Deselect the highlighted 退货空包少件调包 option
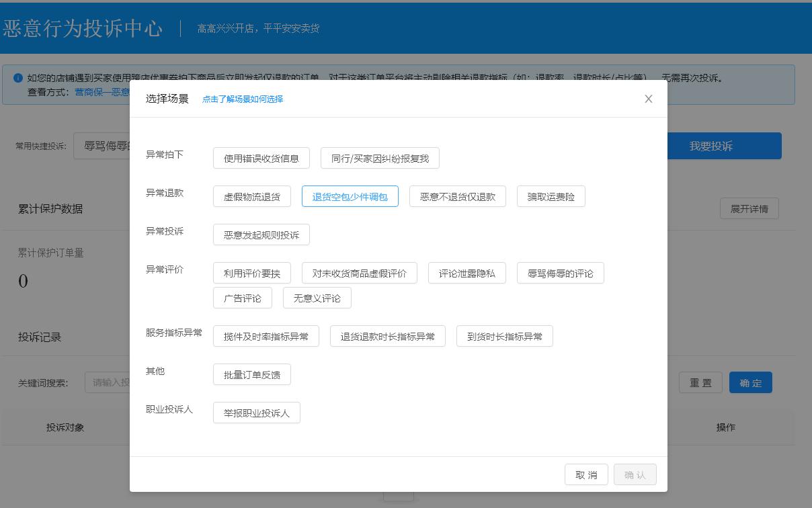The height and width of the screenshot is (508, 812). pyautogui.click(x=350, y=196)
